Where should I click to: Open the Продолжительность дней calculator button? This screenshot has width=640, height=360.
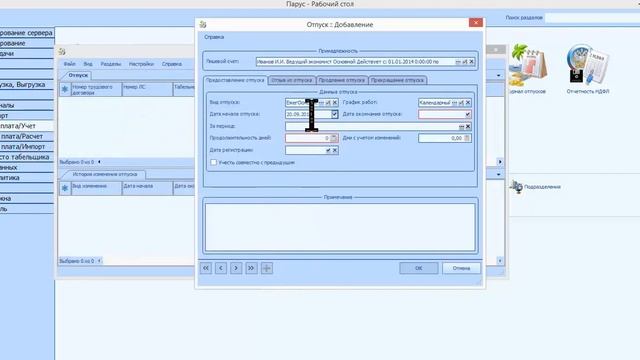click(334, 138)
